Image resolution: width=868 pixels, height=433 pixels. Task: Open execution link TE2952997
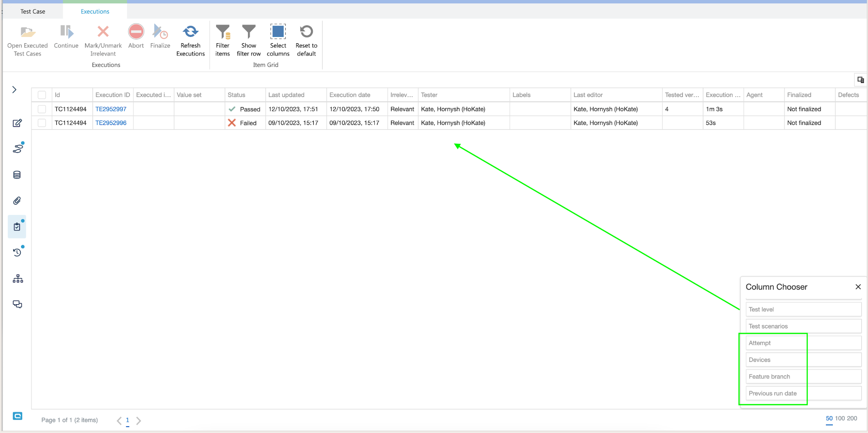pyautogui.click(x=111, y=109)
